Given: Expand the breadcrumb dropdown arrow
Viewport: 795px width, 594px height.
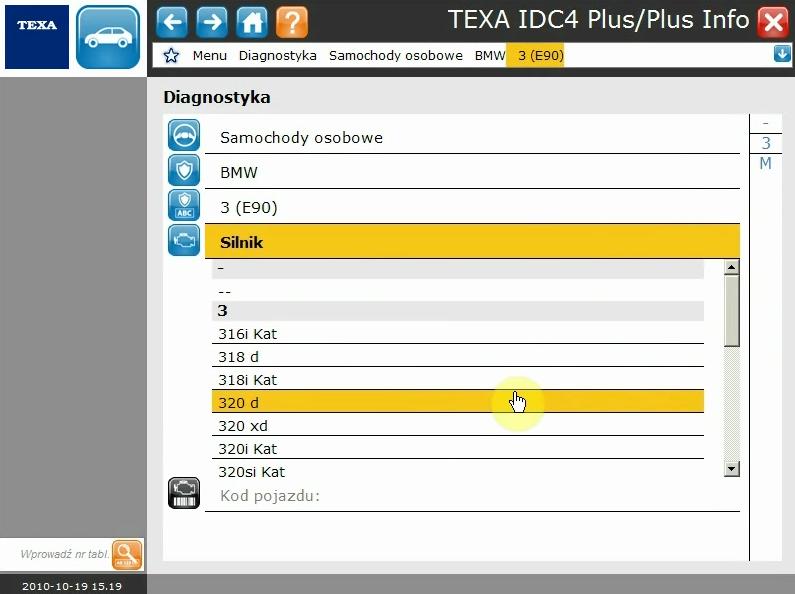Looking at the screenshot, I should coord(781,54).
